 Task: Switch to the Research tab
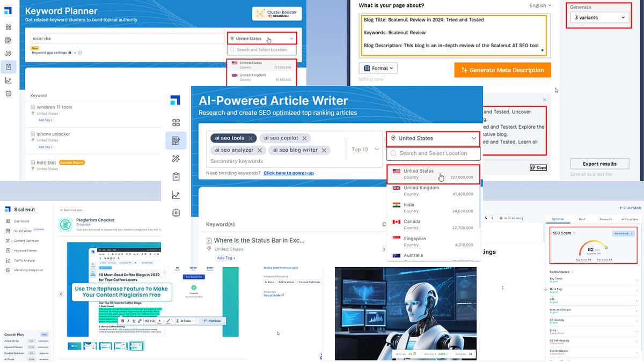606,219
